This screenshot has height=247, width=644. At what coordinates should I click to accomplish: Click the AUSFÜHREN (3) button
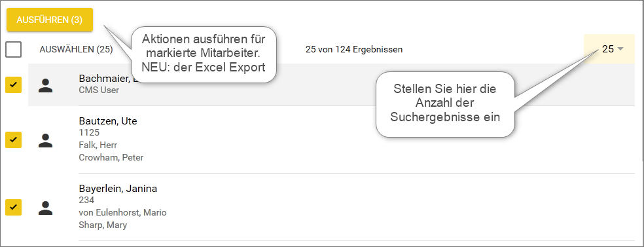click(x=50, y=20)
